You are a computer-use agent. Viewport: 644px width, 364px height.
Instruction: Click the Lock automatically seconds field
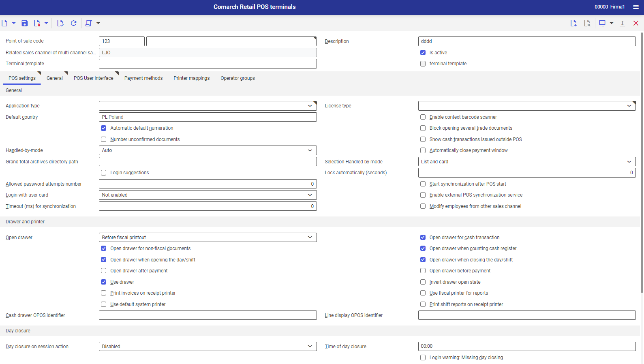pyautogui.click(x=527, y=173)
